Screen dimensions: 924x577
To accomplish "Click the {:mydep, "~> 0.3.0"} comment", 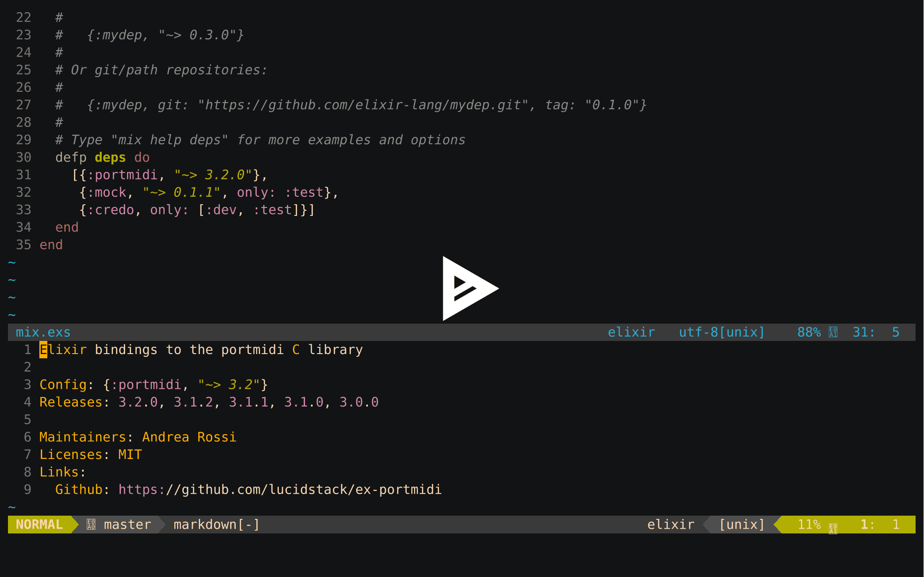I will tap(165, 35).
